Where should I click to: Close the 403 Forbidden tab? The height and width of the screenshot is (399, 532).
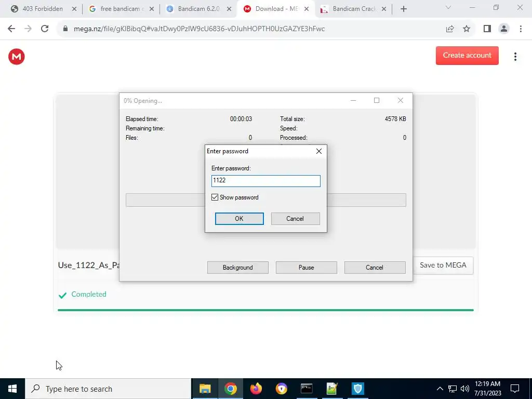[74, 9]
